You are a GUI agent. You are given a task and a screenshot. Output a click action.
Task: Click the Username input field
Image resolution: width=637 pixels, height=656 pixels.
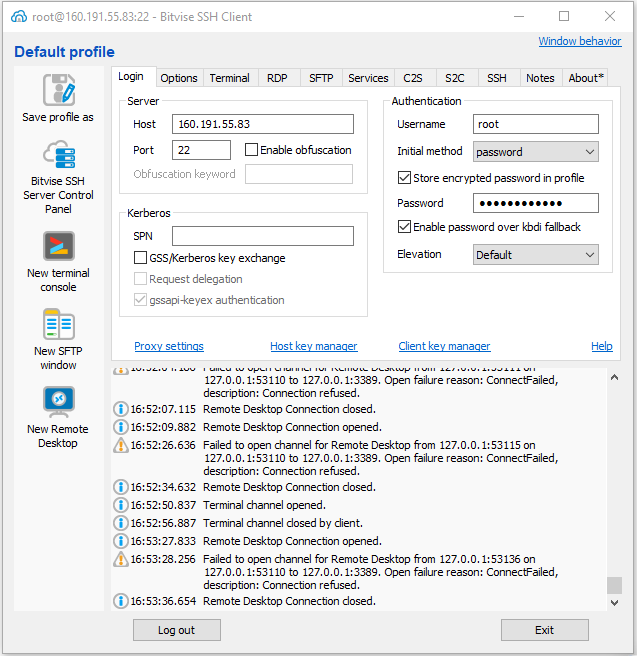point(535,124)
